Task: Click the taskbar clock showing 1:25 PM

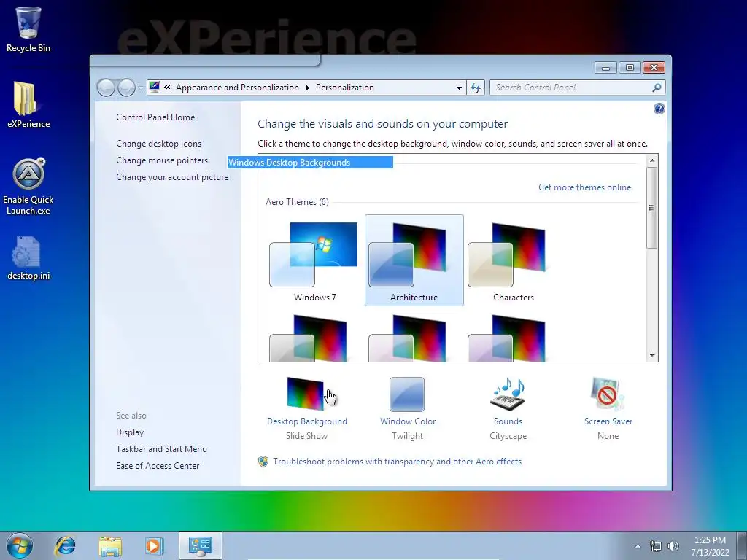Action: (x=710, y=546)
